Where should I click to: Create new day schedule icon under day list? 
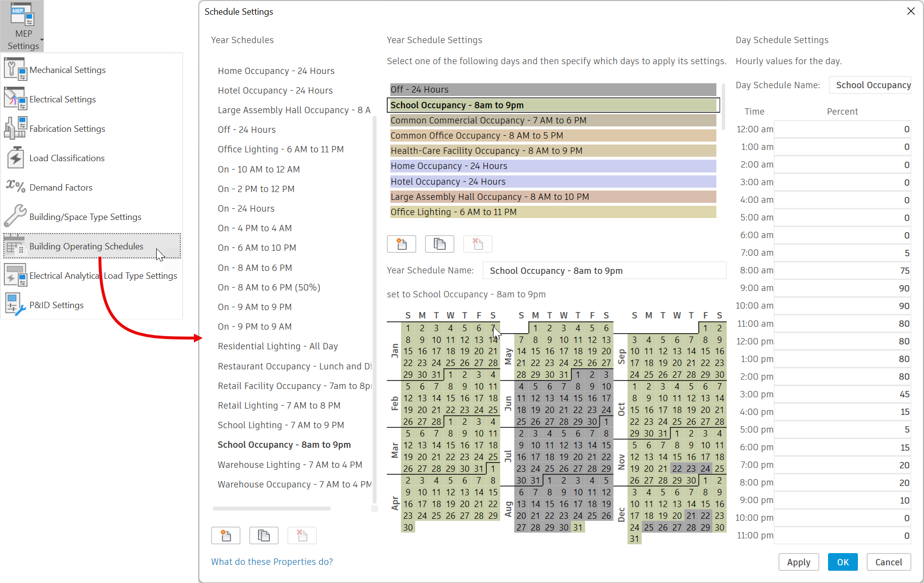tap(402, 244)
